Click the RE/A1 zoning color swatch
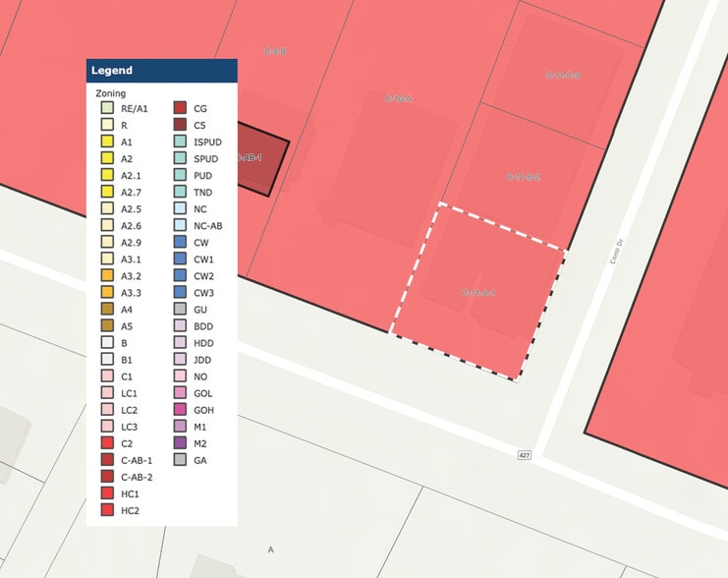The height and width of the screenshot is (578, 728). pyautogui.click(x=107, y=108)
